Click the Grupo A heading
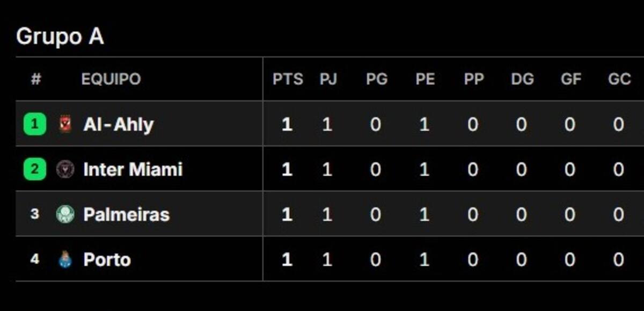Screen dimensions: 644x311 click(60, 37)
